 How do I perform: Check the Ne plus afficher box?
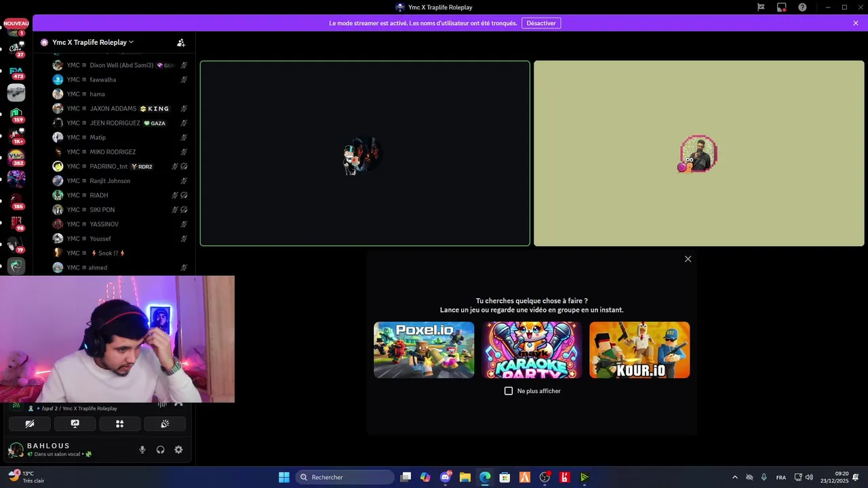pyautogui.click(x=509, y=391)
